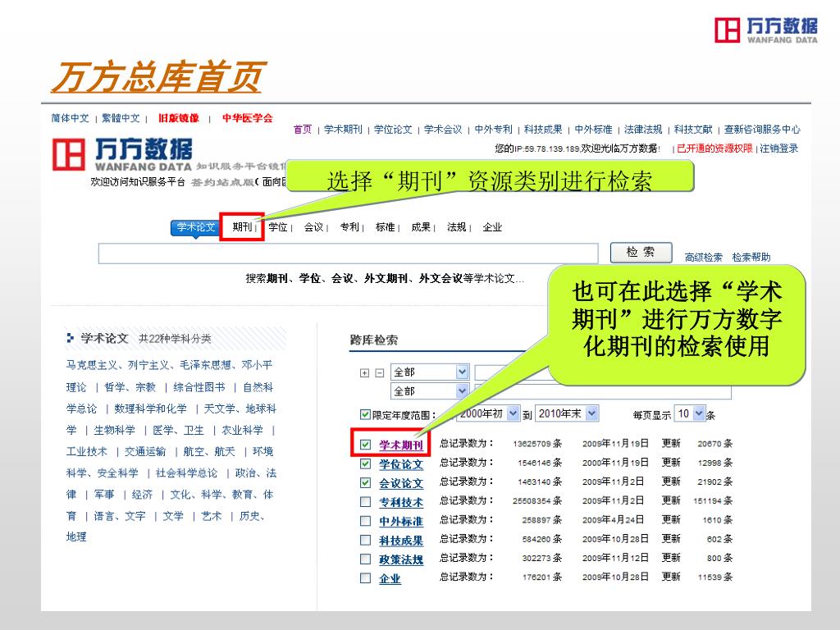Open 科技文献 in top navigation
This screenshot has width=840, height=630.
point(693,129)
